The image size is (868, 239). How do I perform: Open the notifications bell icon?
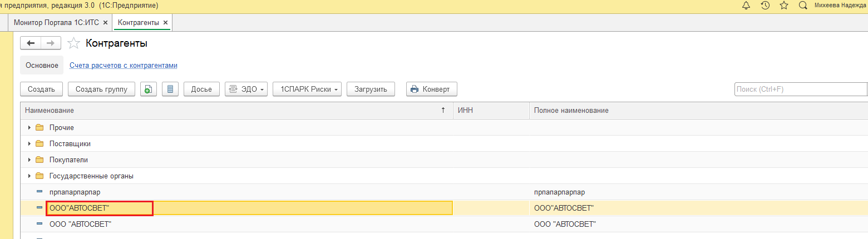click(746, 5)
